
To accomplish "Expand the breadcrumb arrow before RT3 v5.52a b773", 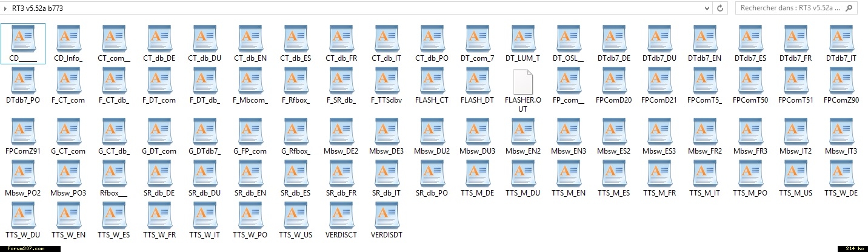I will click(6, 9).
